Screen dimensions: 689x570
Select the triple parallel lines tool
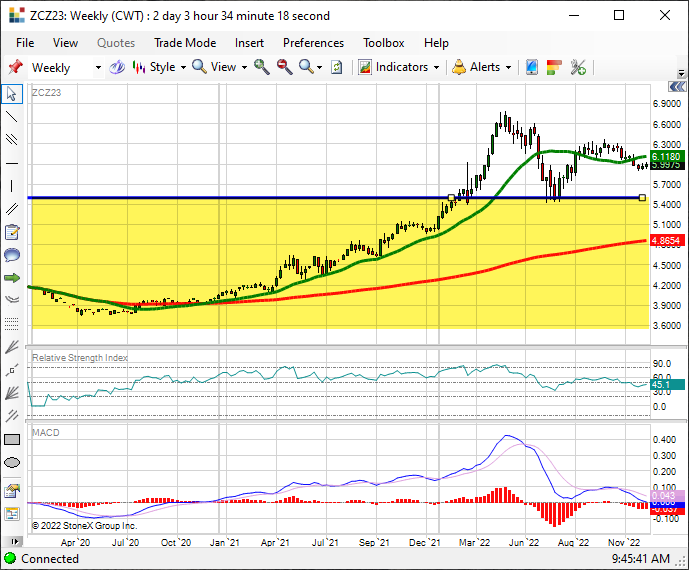(x=12, y=140)
